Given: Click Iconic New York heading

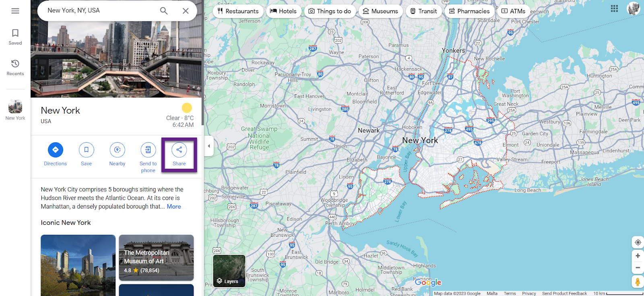Looking at the screenshot, I should pos(66,223).
